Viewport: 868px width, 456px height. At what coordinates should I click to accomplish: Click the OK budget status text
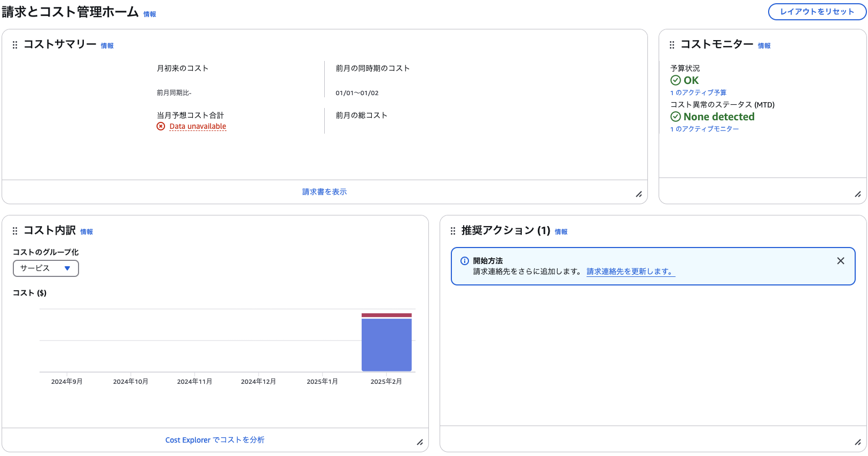(x=691, y=80)
